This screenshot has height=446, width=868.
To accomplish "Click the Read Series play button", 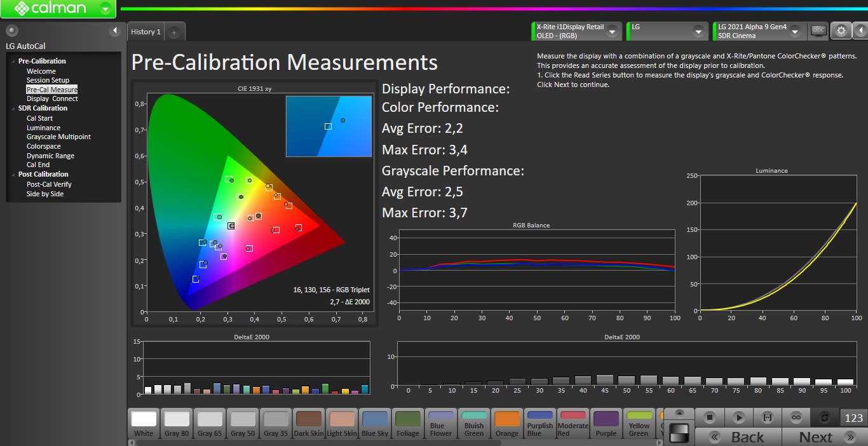I will click(738, 417).
